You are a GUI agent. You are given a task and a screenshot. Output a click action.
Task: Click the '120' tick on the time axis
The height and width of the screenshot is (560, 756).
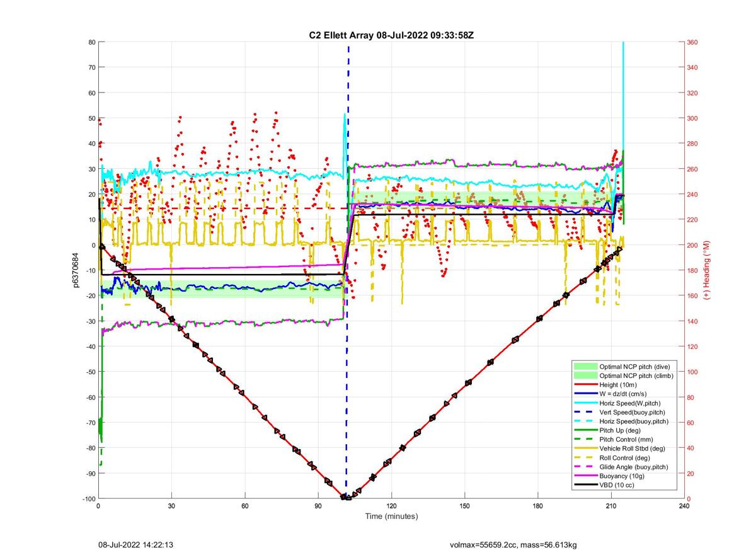[x=391, y=505]
